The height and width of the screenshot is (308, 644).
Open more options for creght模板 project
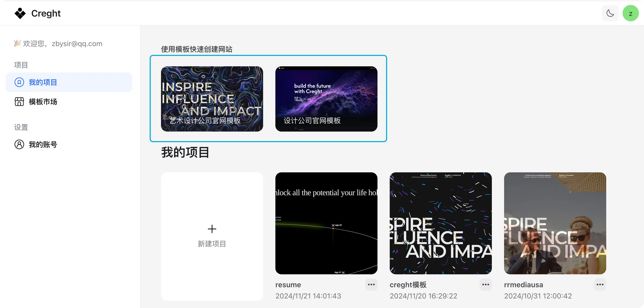tap(486, 285)
